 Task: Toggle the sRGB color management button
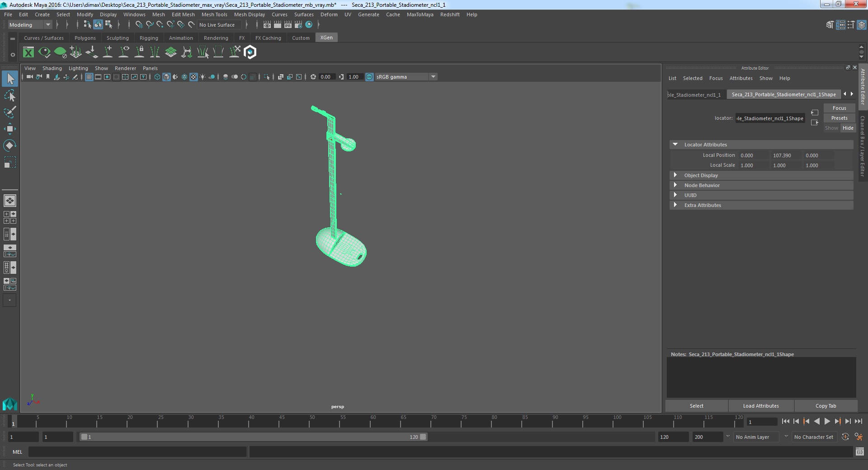369,77
